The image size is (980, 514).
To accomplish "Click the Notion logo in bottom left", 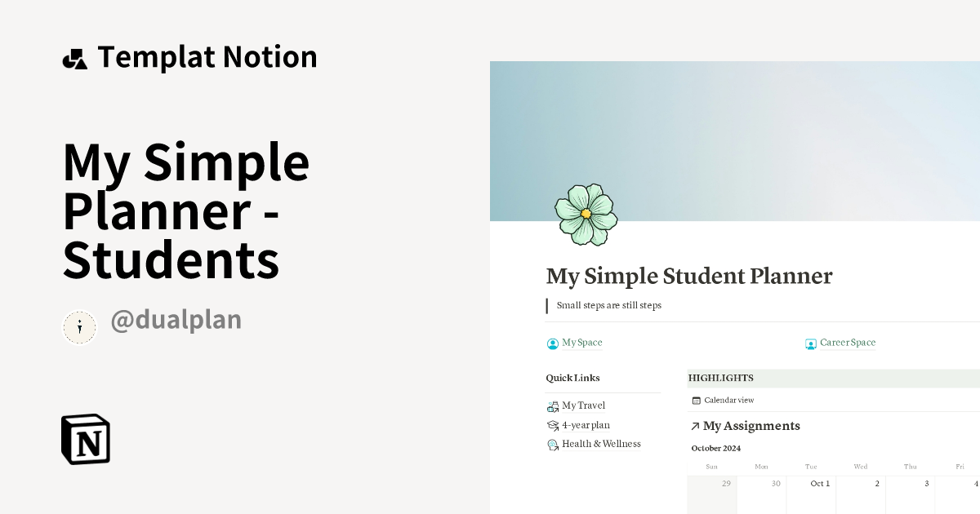I will pos(85,439).
